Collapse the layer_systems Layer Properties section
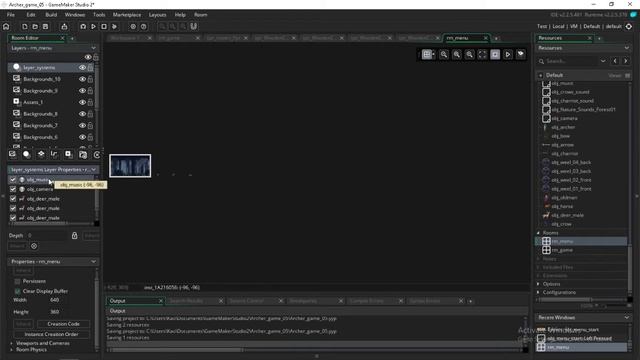This screenshot has height=360, width=640. [x=93, y=169]
